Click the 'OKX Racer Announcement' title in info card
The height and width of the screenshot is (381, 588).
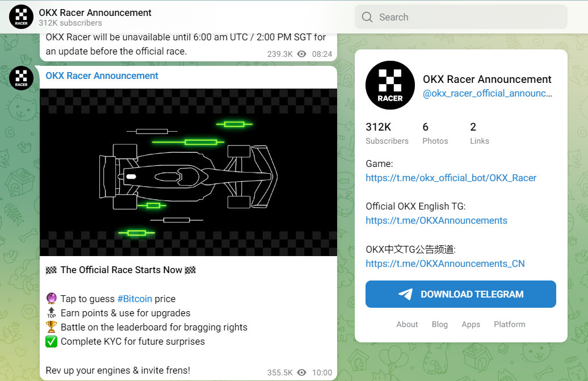click(487, 79)
